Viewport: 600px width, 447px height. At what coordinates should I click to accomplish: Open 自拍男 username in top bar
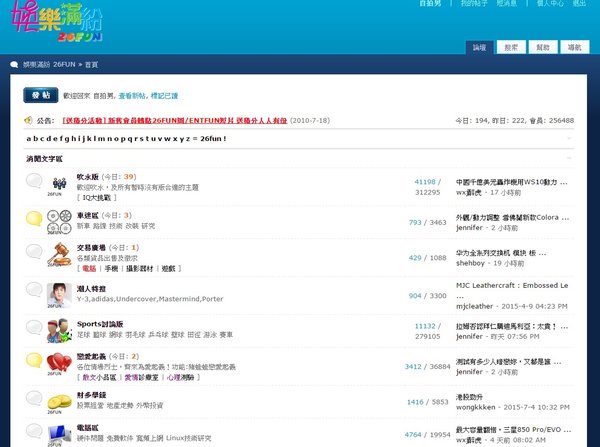(430, 3)
